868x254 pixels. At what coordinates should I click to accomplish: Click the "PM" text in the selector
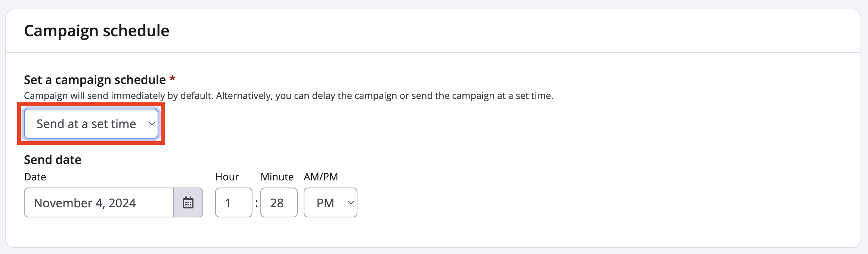tap(325, 203)
